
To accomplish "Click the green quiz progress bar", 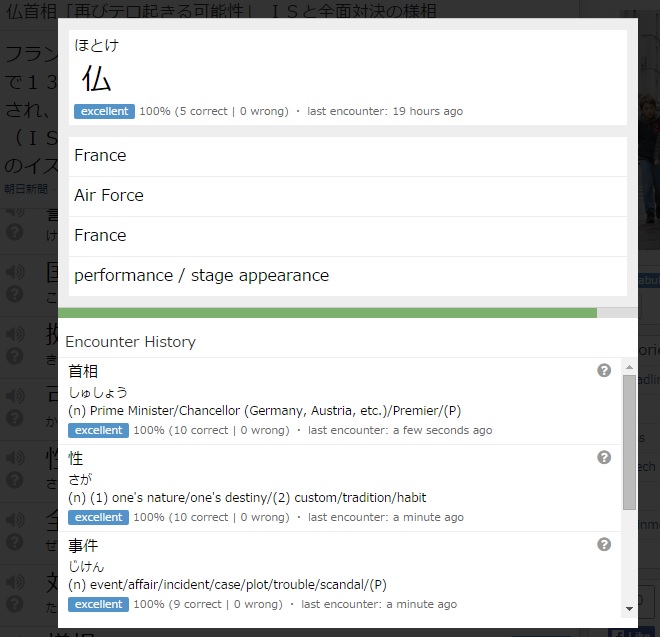I will pos(327,313).
